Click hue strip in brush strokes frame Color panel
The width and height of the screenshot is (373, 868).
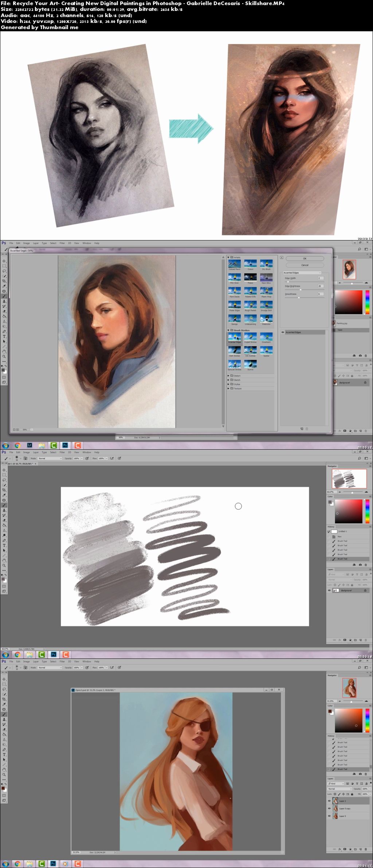coord(368,511)
